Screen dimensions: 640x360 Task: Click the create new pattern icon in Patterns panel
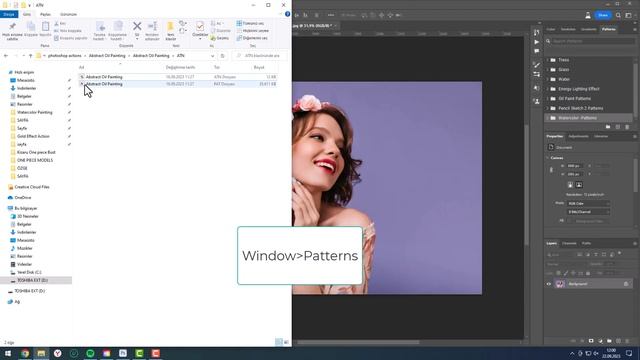click(618, 127)
